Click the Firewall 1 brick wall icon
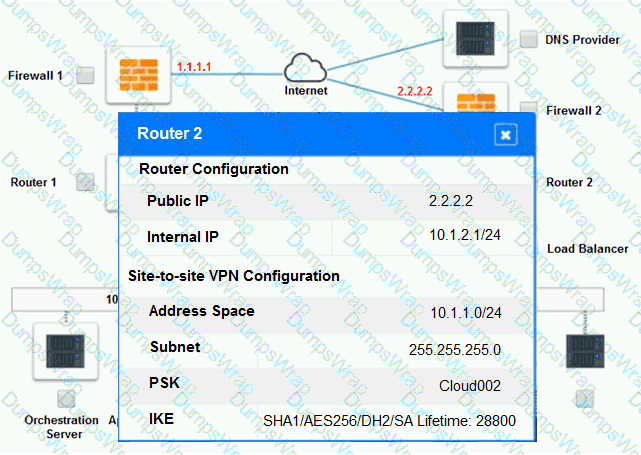This screenshot has height=455, width=641. click(138, 74)
